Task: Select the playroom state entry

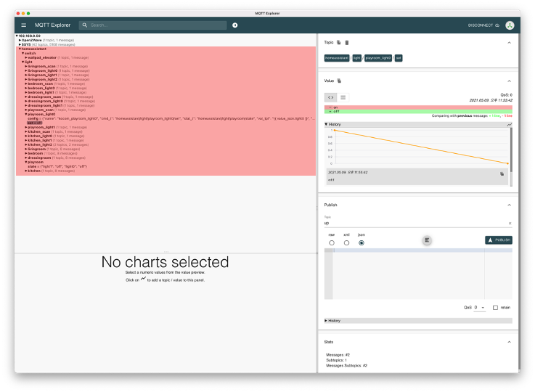Action: 57,167
